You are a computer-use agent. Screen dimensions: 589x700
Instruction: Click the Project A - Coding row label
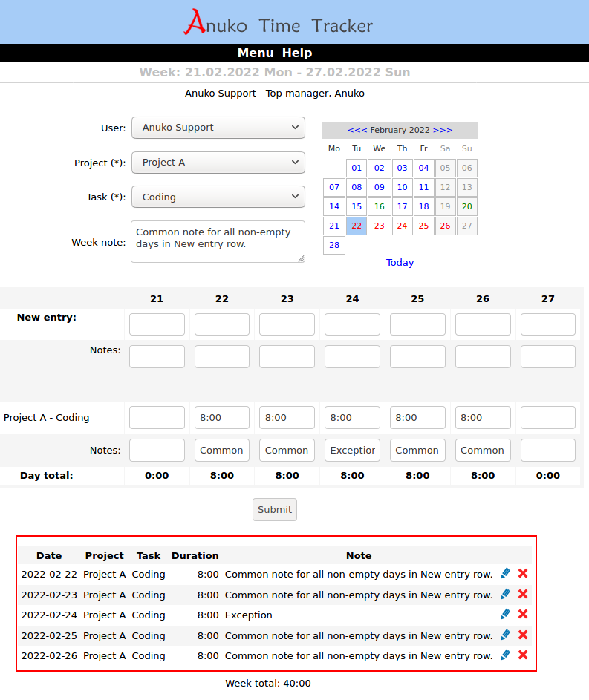click(47, 418)
